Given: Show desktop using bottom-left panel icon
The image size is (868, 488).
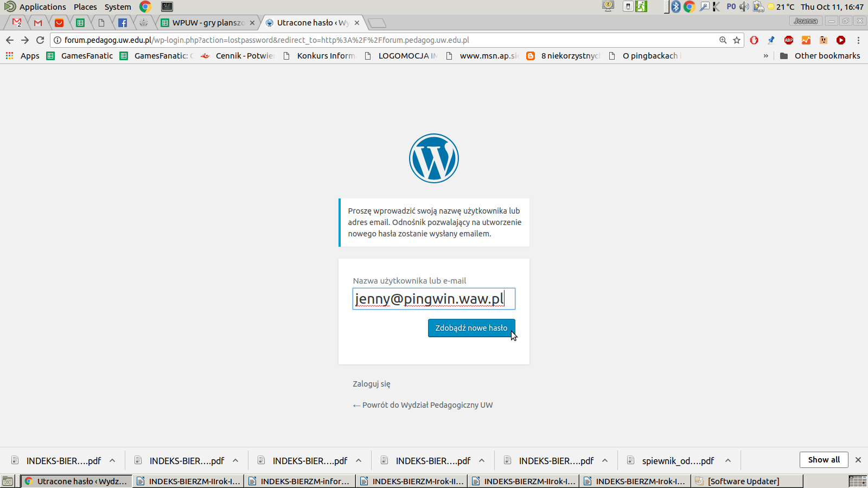Looking at the screenshot, I should click(x=8, y=481).
